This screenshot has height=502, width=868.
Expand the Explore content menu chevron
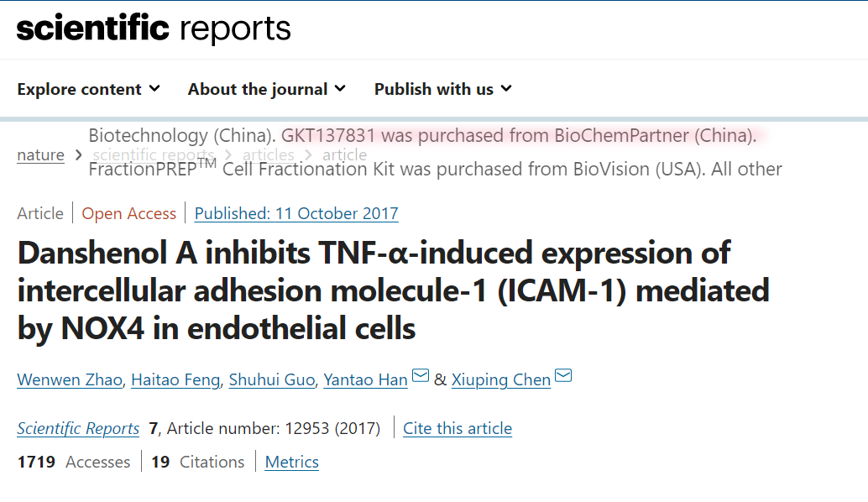(x=155, y=88)
